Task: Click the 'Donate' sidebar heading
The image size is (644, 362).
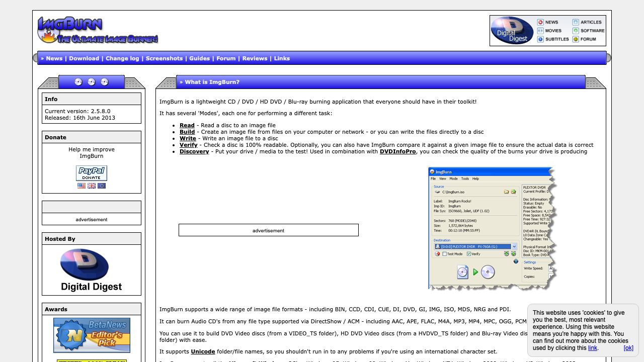Action: (x=55, y=137)
